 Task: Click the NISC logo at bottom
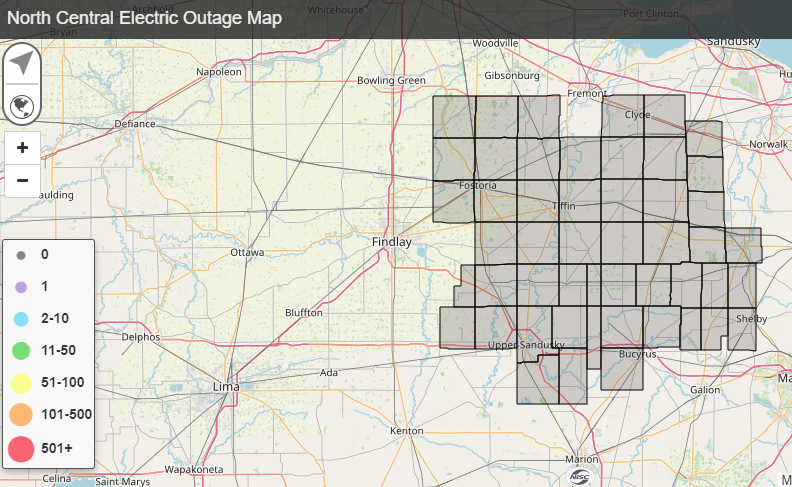(x=577, y=475)
